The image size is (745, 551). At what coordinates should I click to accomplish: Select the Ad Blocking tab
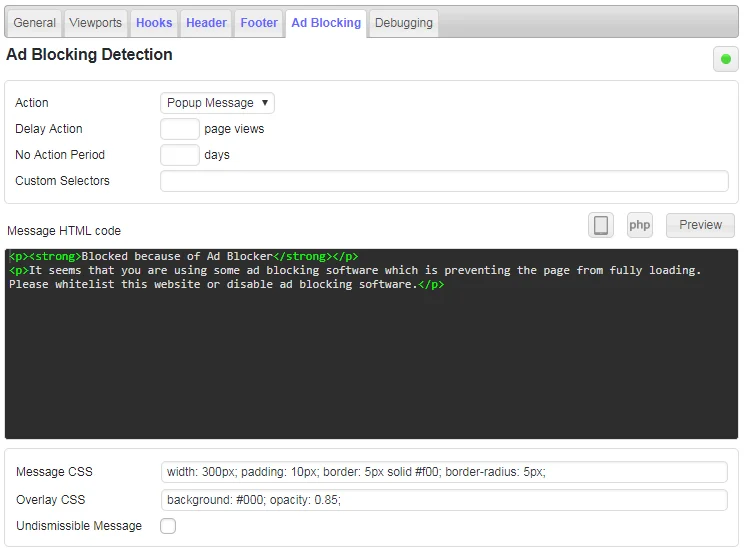click(326, 23)
